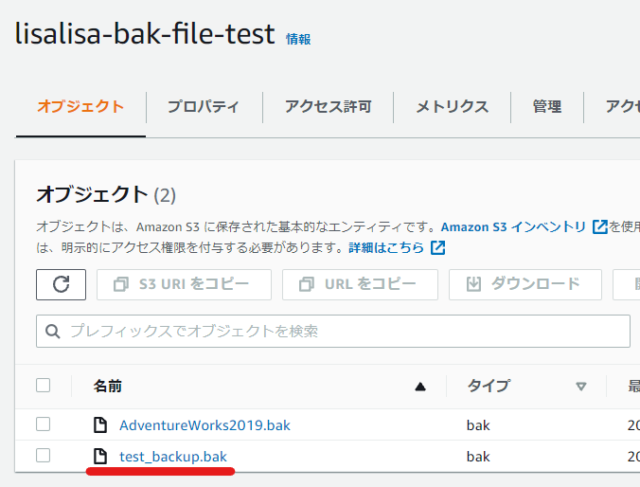Open the プロパティ tab
Image resolution: width=640 pixels, height=487 pixels.
(x=203, y=107)
